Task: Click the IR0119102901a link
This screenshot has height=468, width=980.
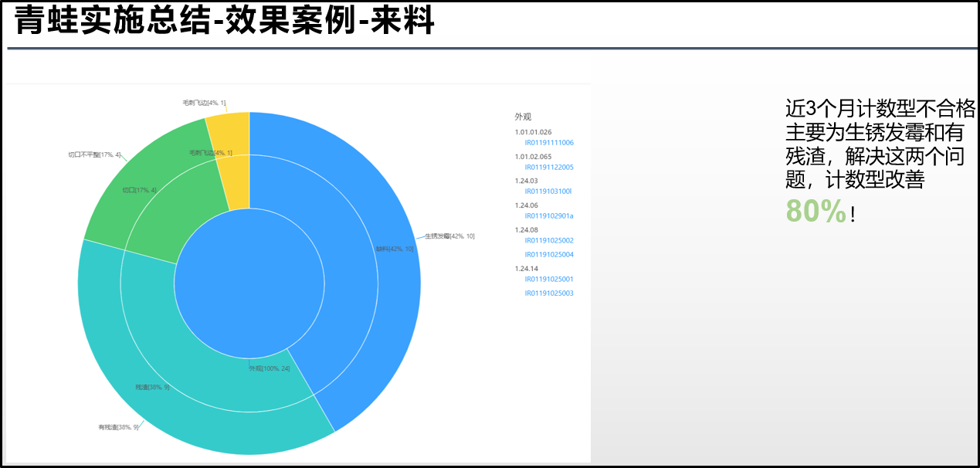Action: 549,216
